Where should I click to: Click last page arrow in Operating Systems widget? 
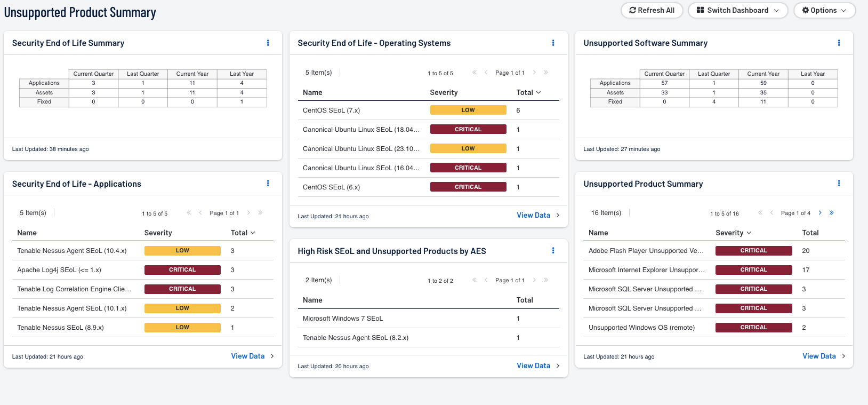[545, 72]
